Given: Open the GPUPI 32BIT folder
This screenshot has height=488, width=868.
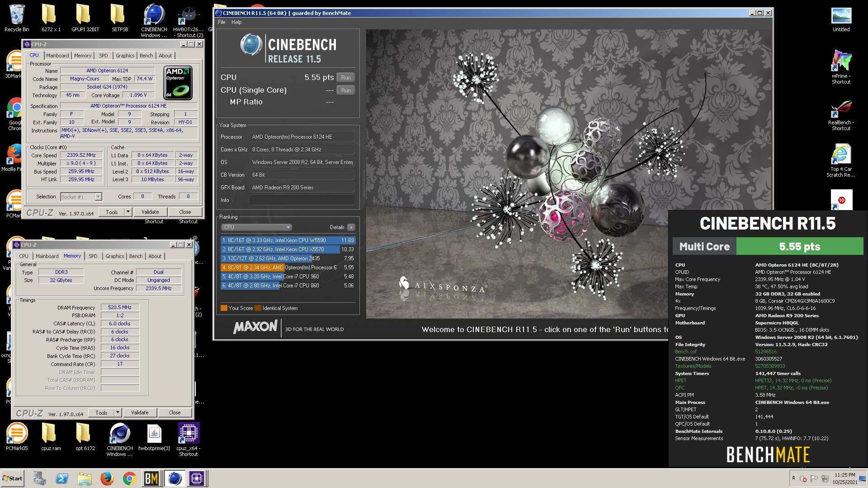Looking at the screenshot, I should point(85,18).
